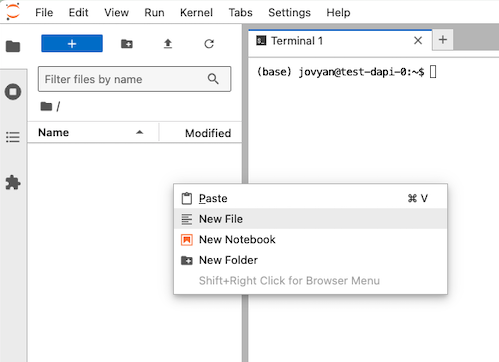This screenshot has height=362, width=499.
Task: Open the Help menu
Action: pos(338,12)
